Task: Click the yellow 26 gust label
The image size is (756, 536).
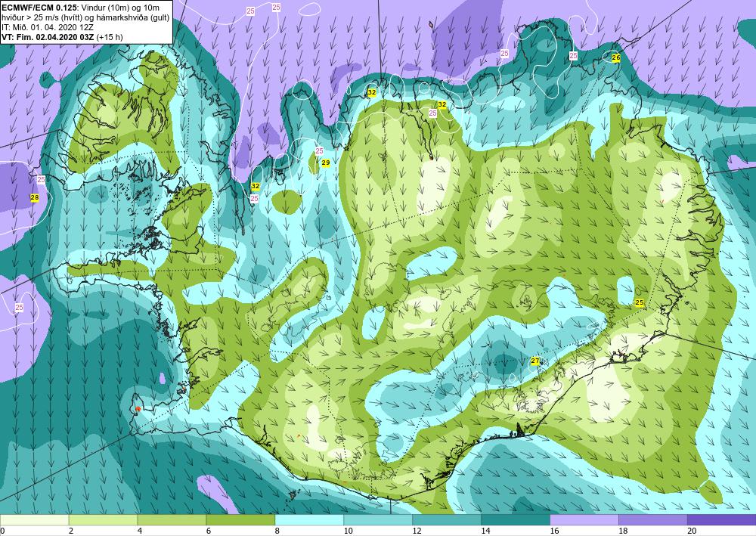Action: point(615,57)
